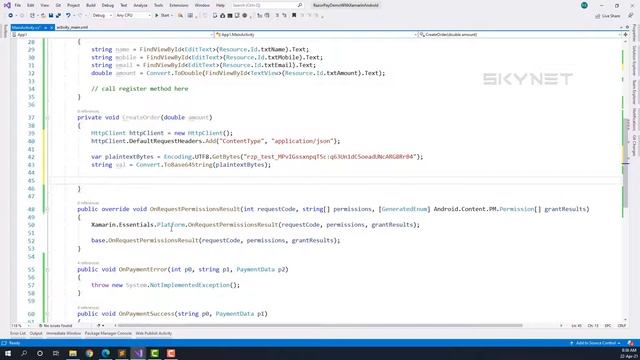Open the Build menu
Viewport: 640px width, 360px height.
[x=91, y=5]
